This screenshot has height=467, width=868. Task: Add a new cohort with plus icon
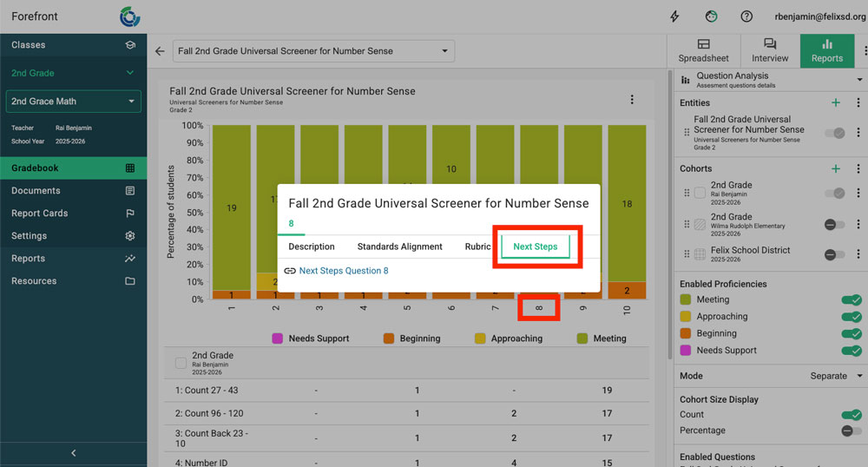pos(836,168)
